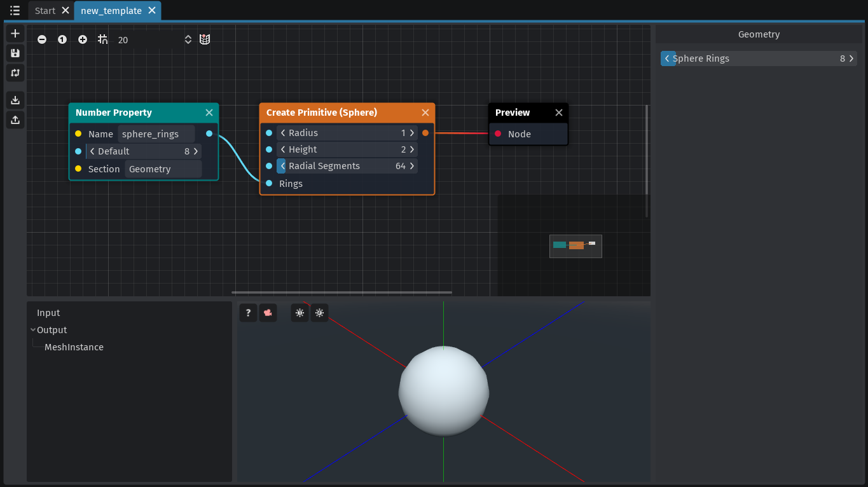Viewport: 868px width, 487px height.
Task: Select MeshInstance under Output
Action: [x=74, y=346]
